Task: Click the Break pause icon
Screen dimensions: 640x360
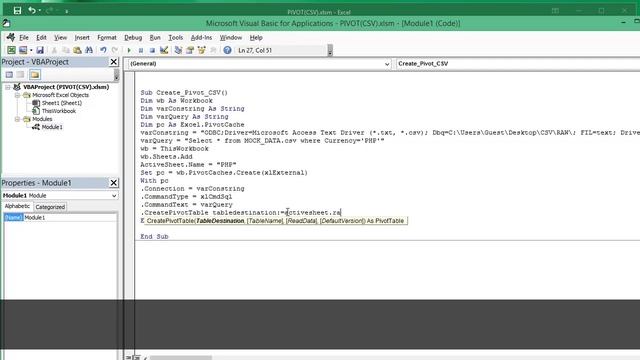Action: coord(141,50)
